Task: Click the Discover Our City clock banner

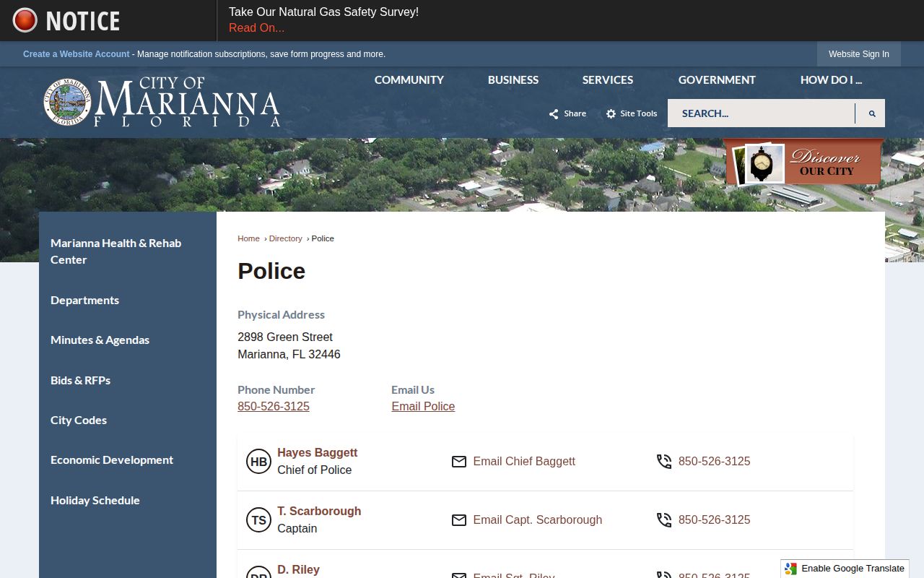Action: click(x=803, y=163)
